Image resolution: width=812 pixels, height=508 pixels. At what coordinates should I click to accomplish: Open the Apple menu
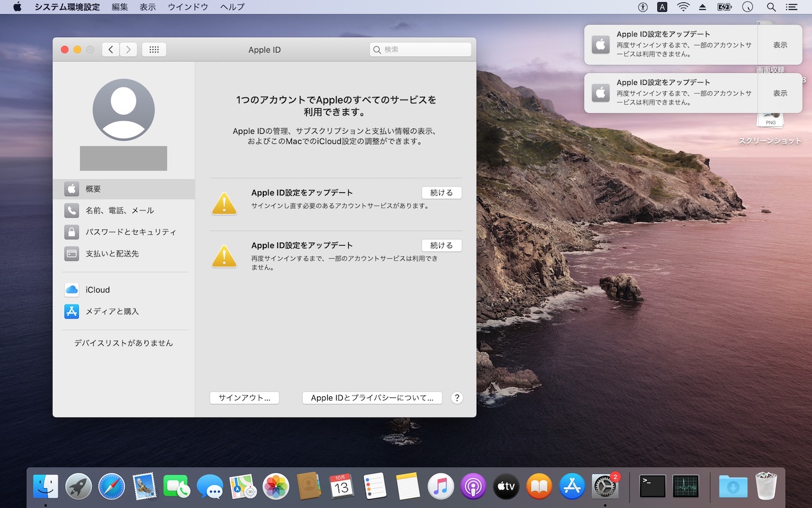(17, 7)
